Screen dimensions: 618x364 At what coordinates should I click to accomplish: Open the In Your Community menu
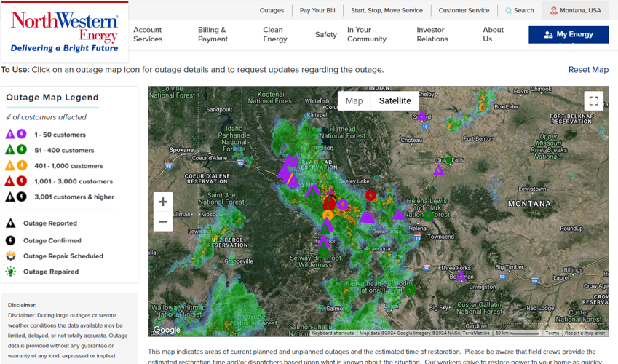(x=367, y=34)
